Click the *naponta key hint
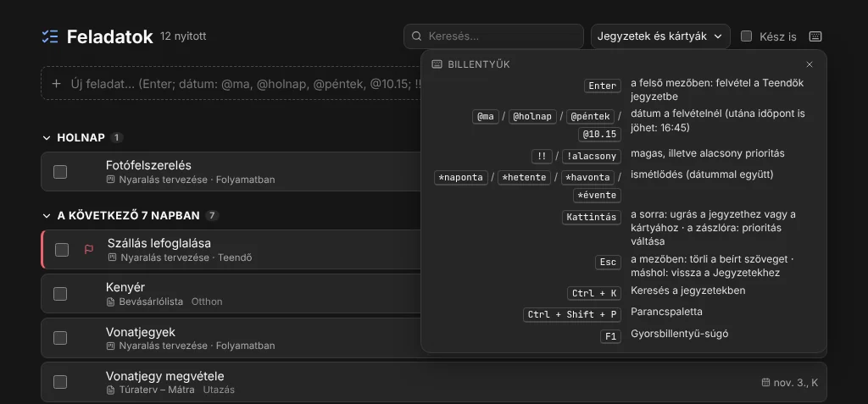The image size is (868, 404). [x=461, y=178]
